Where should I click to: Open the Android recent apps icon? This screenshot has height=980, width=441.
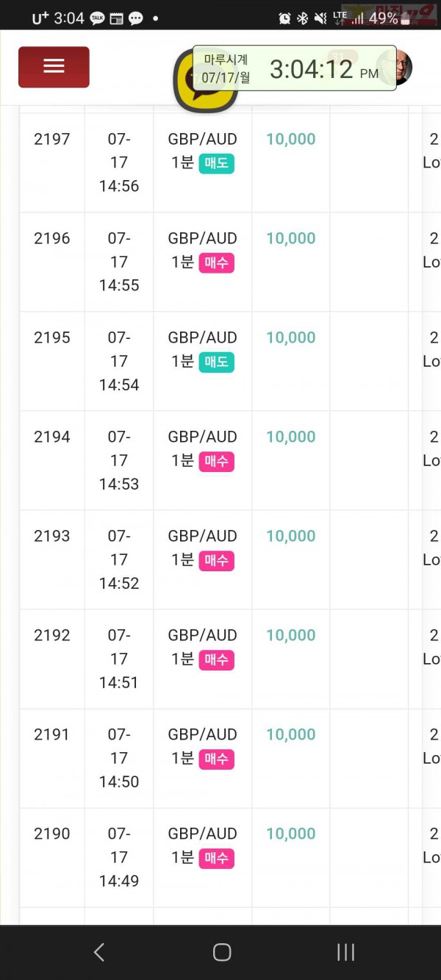(x=345, y=953)
